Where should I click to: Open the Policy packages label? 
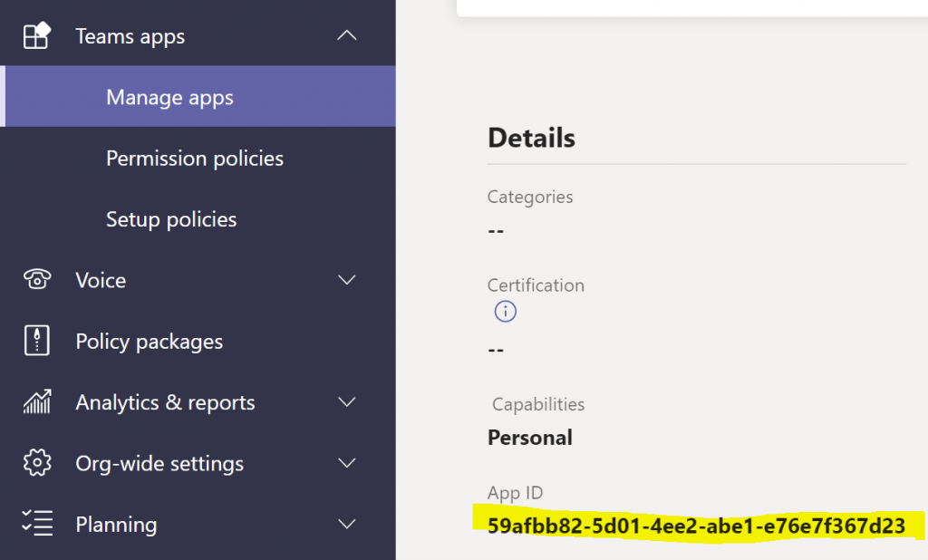tap(149, 342)
